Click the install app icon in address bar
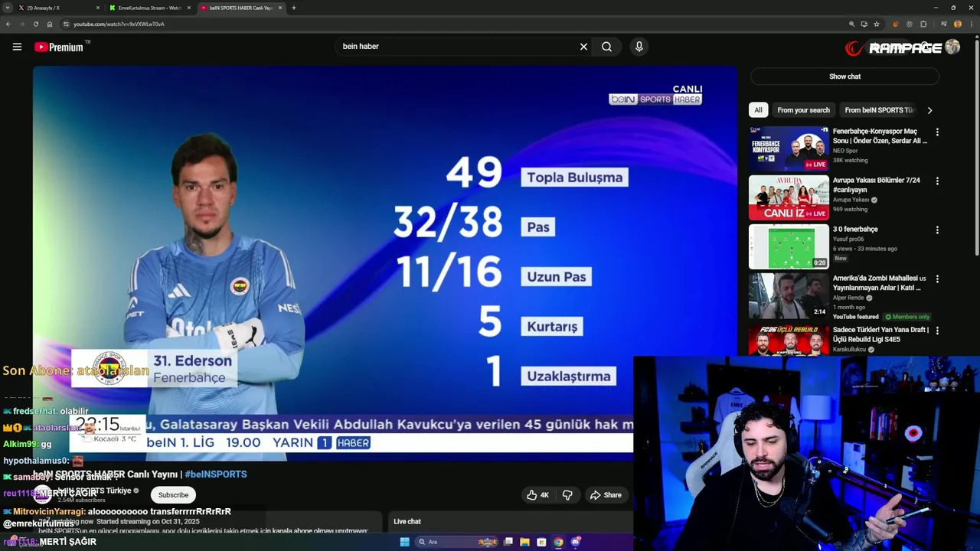980x551 pixels. pos(864,24)
